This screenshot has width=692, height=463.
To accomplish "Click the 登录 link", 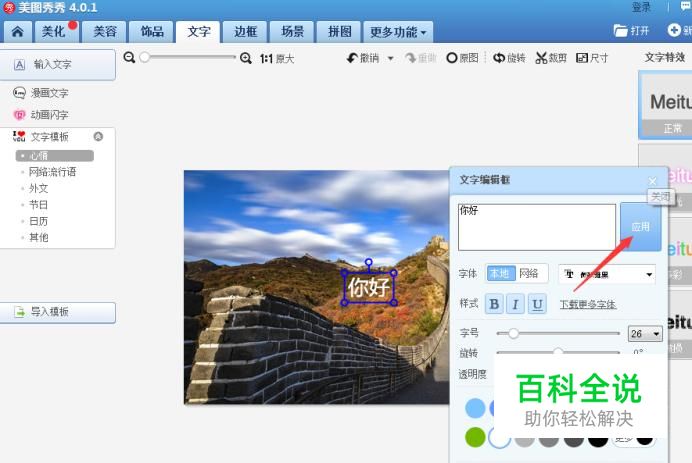I will 641,8.
